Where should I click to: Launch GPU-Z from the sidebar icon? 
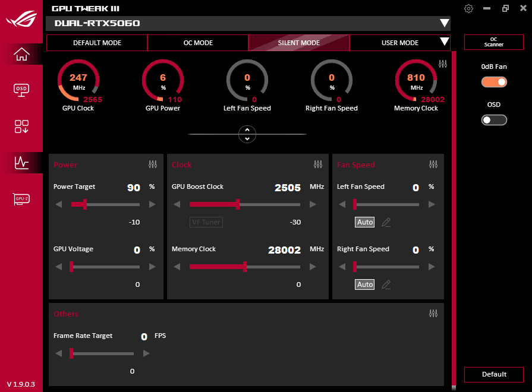(x=21, y=199)
